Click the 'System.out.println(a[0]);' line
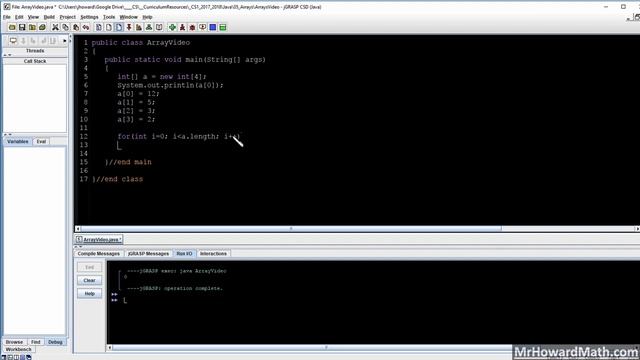This screenshot has width=640, height=360. 171,85
